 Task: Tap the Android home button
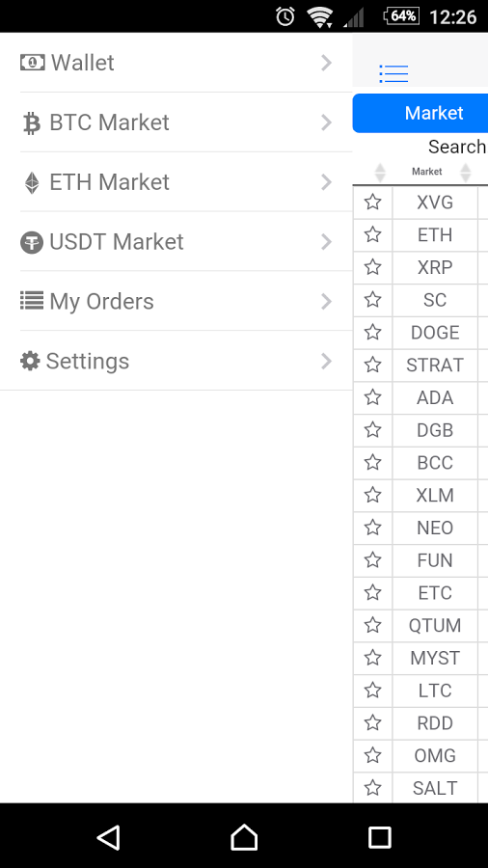(x=244, y=837)
